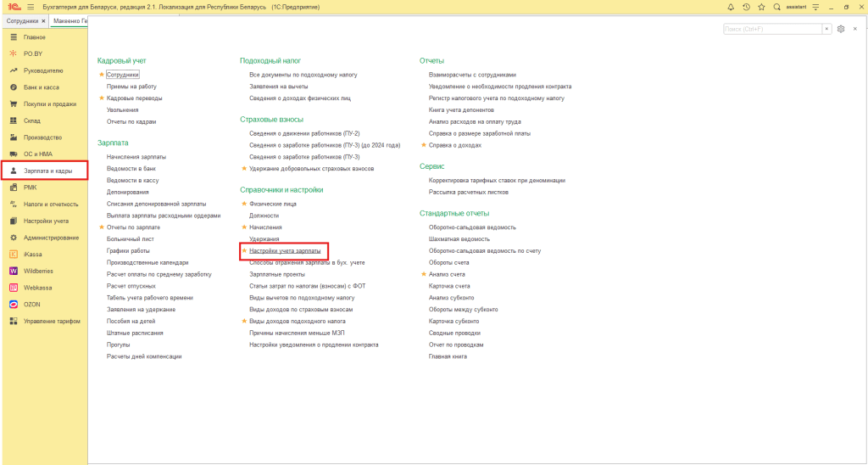Clear the panel search field with x
868x465 pixels.
tap(827, 29)
